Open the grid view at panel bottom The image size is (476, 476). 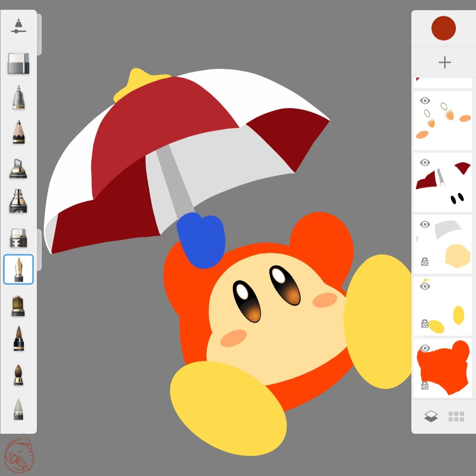click(456, 416)
